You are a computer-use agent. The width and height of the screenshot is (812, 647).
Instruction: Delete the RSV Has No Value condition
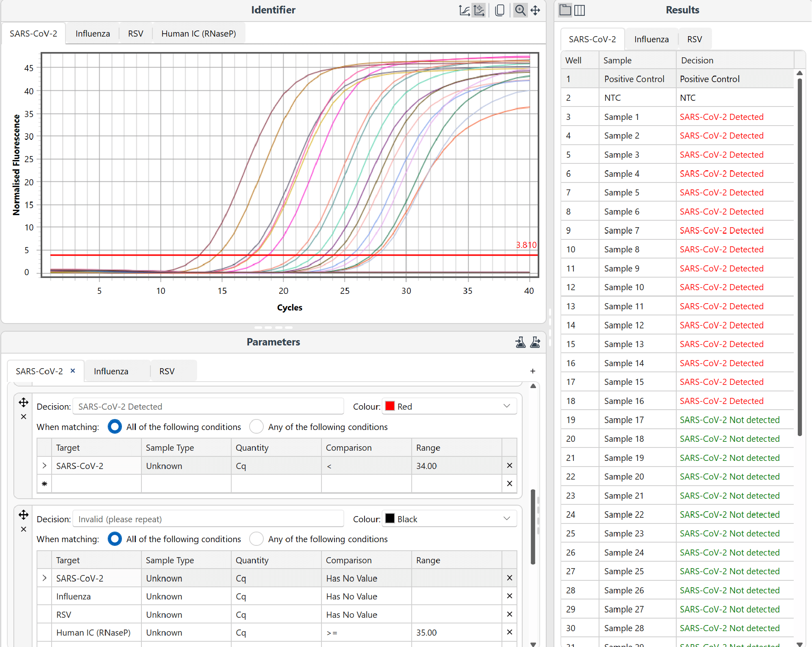tap(509, 614)
